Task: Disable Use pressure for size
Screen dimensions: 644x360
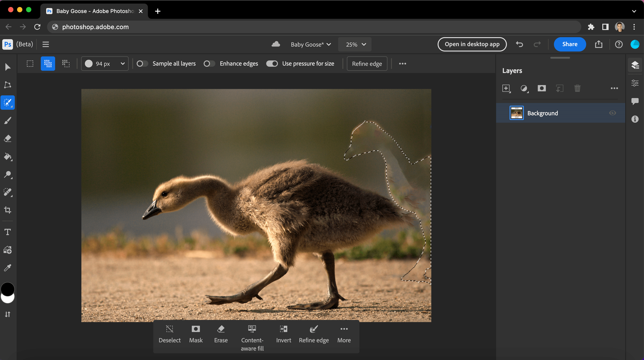Action: [272, 64]
